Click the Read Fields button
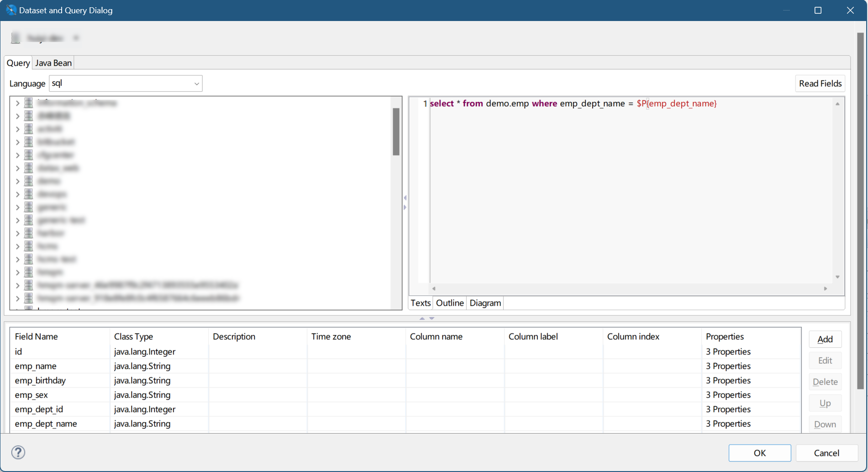Image resolution: width=868 pixels, height=472 pixels. tap(820, 83)
